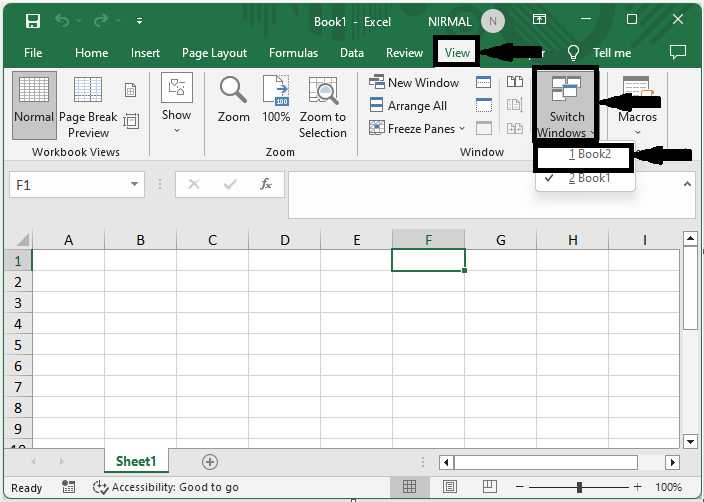Open the Comments speech bubble icon
The height and width of the screenshot is (502, 704).
(678, 53)
